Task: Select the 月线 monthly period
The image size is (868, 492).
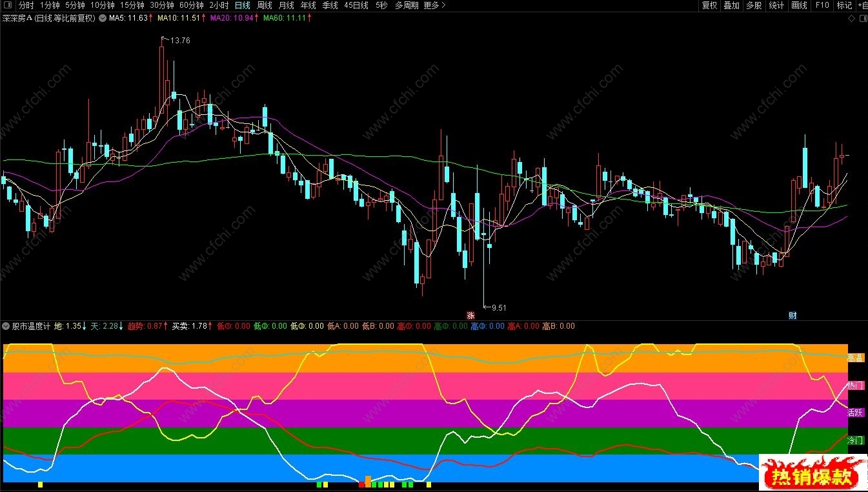Action: (x=287, y=5)
